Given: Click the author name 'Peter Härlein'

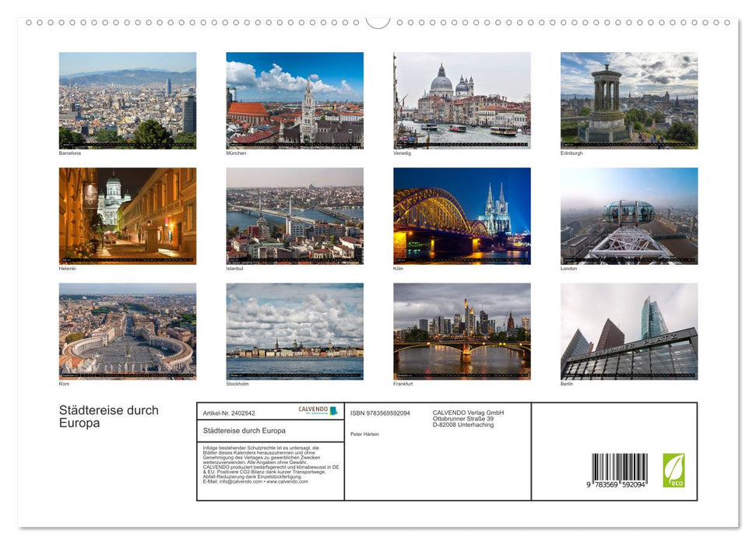Looking at the screenshot, I should [x=364, y=434].
